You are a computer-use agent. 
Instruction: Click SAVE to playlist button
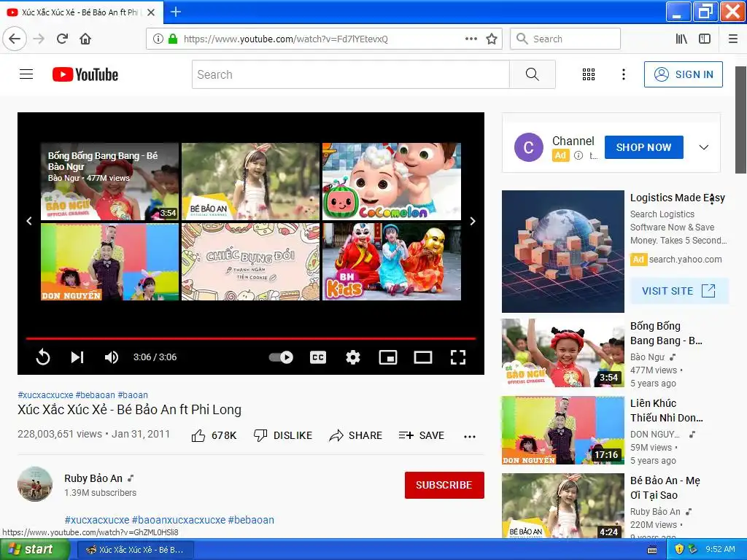point(422,435)
